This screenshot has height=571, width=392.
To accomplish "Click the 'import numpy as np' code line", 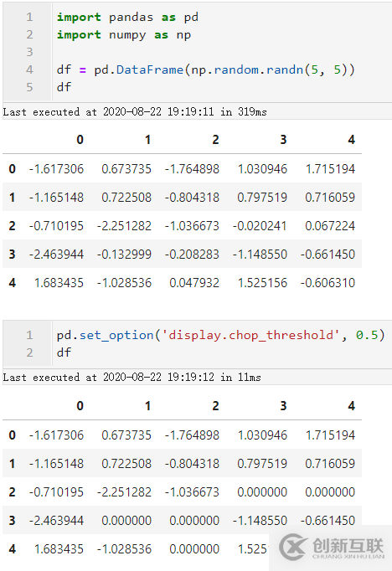I will pos(123,35).
